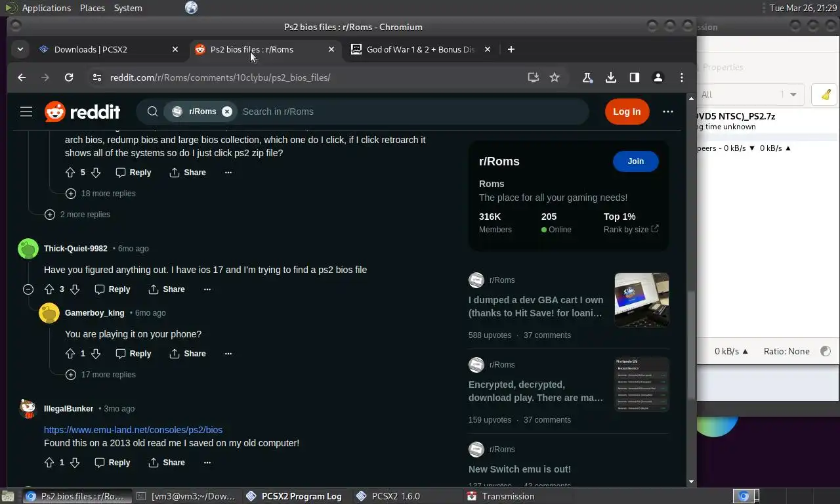
Task: Open the Transmission filter All dropdown
Action: [751, 94]
